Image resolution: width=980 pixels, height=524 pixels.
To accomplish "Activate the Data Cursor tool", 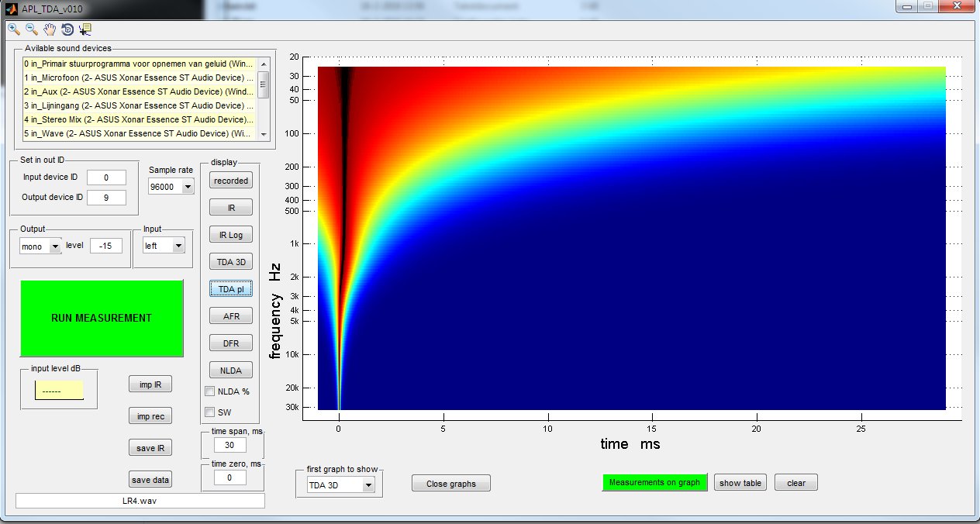I will (x=85, y=29).
